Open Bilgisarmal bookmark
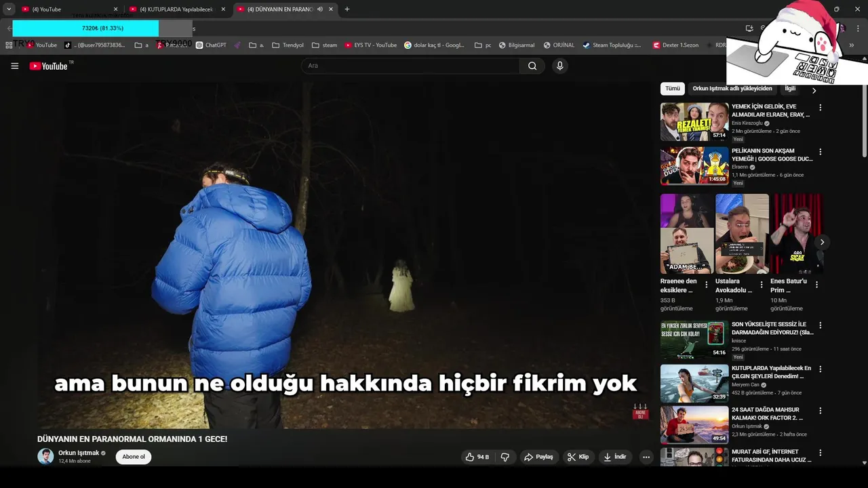The image size is (868, 488). tap(517, 45)
